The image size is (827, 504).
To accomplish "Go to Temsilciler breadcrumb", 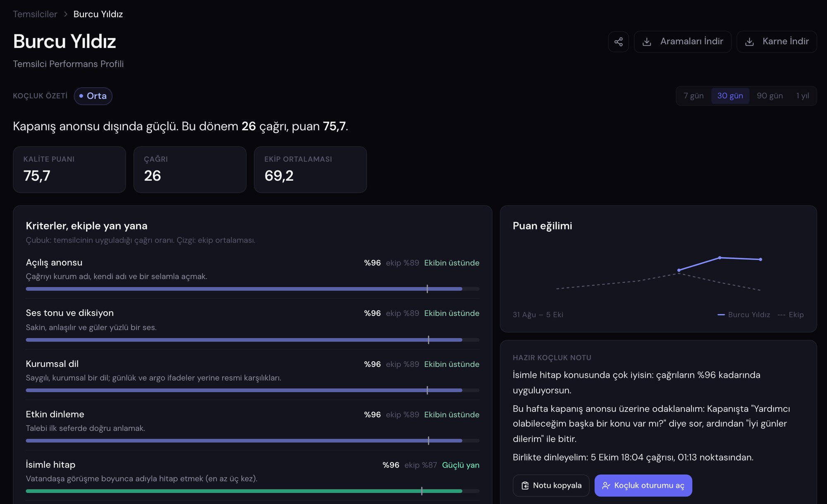I will click(35, 14).
